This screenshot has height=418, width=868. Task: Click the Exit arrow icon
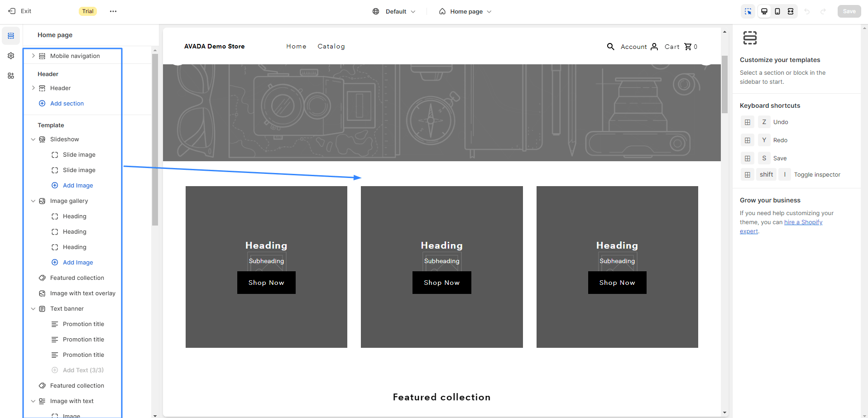pos(12,11)
